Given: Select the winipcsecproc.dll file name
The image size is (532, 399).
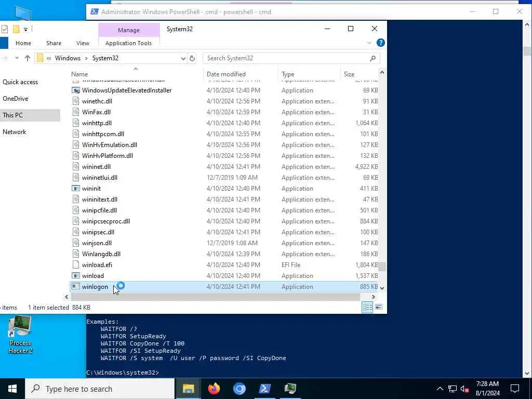Looking at the screenshot, I should pos(106,221).
